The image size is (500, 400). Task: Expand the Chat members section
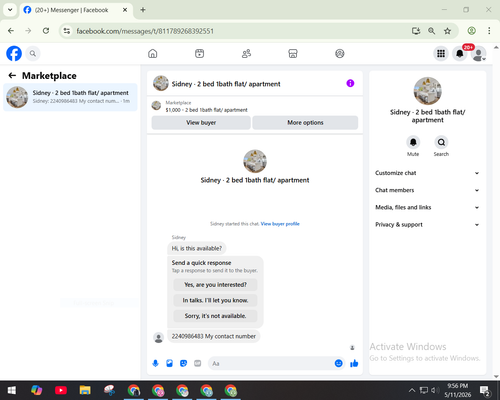pyautogui.click(x=427, y=190)
